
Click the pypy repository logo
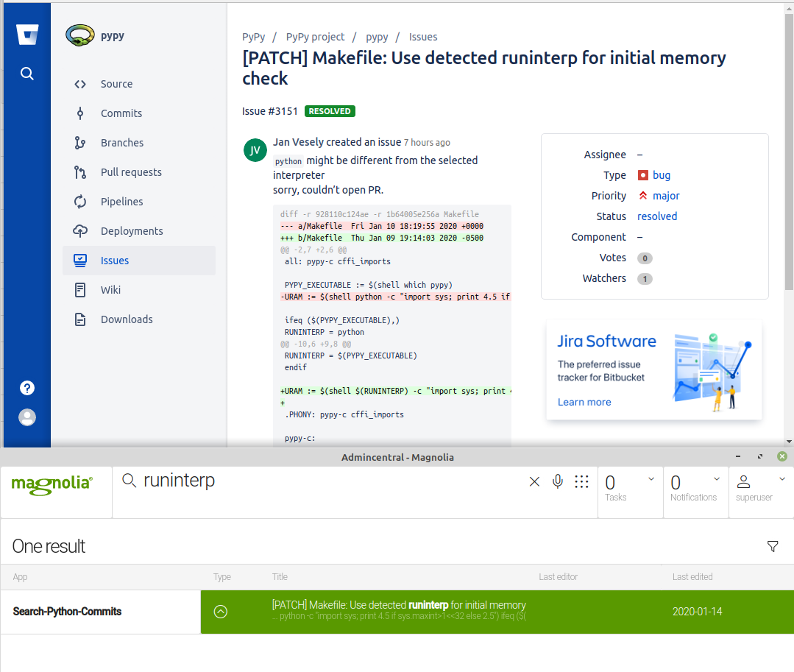coord(80,35)
